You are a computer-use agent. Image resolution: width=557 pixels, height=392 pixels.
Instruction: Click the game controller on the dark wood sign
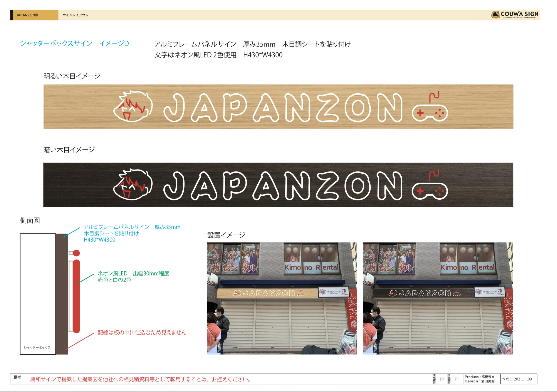[430, 185]
